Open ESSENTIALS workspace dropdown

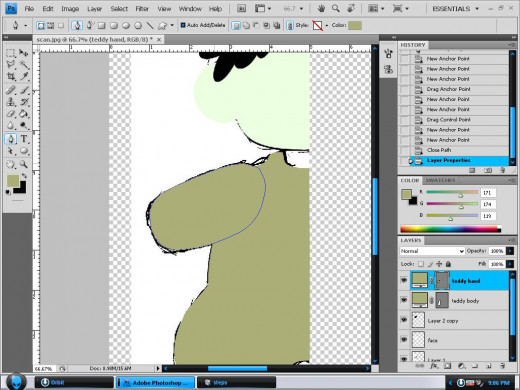click(456, 9)
